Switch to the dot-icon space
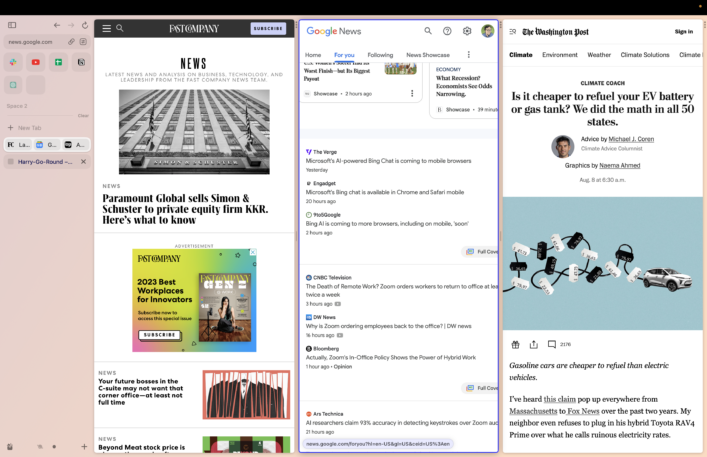 coord(54,447)
